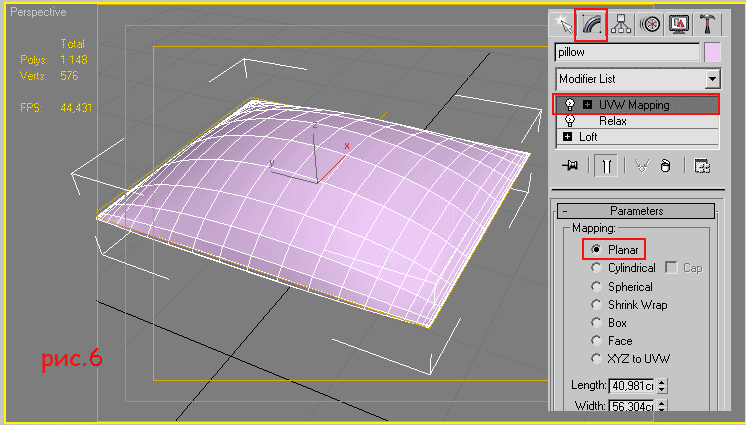Toggle lightbulb of UVW Mapping modifier
Image resolution: width=746 pixels, height=425 pixels.
click(570, 104)
